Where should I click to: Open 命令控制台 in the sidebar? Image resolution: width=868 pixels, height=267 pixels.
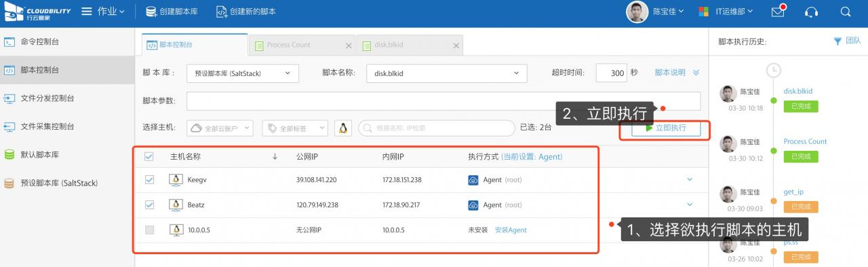40,41
